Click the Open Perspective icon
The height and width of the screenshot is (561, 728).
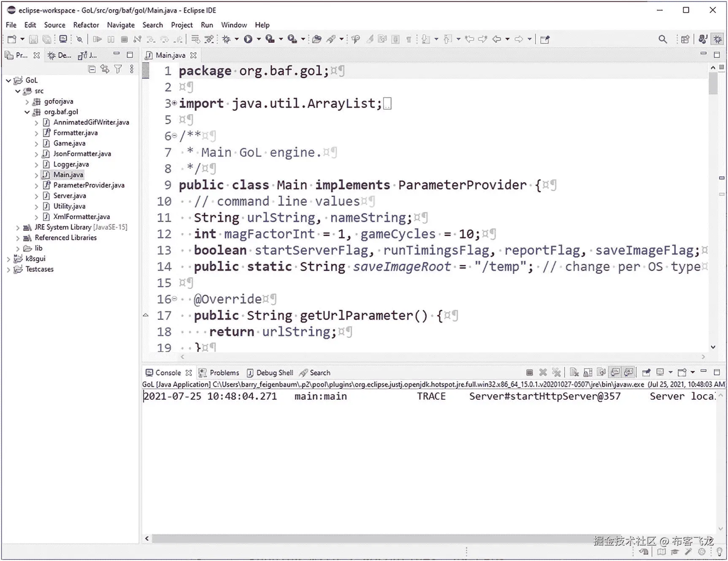(685, 39)
